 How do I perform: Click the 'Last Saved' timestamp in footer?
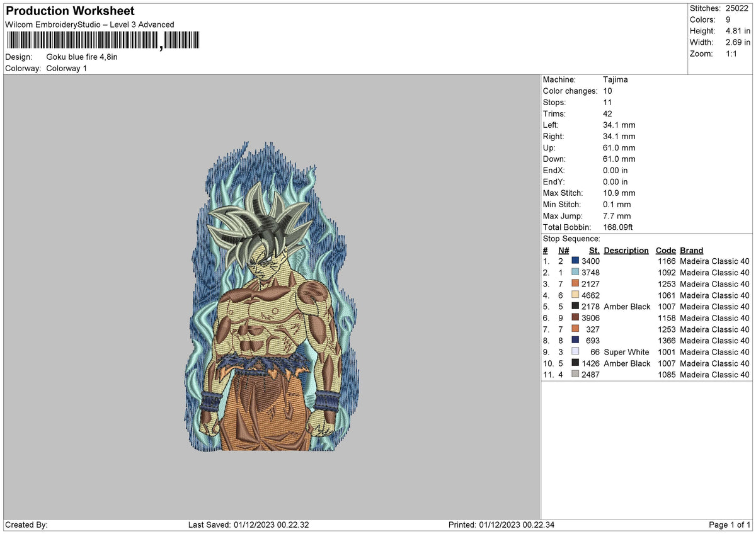point(248,525)
